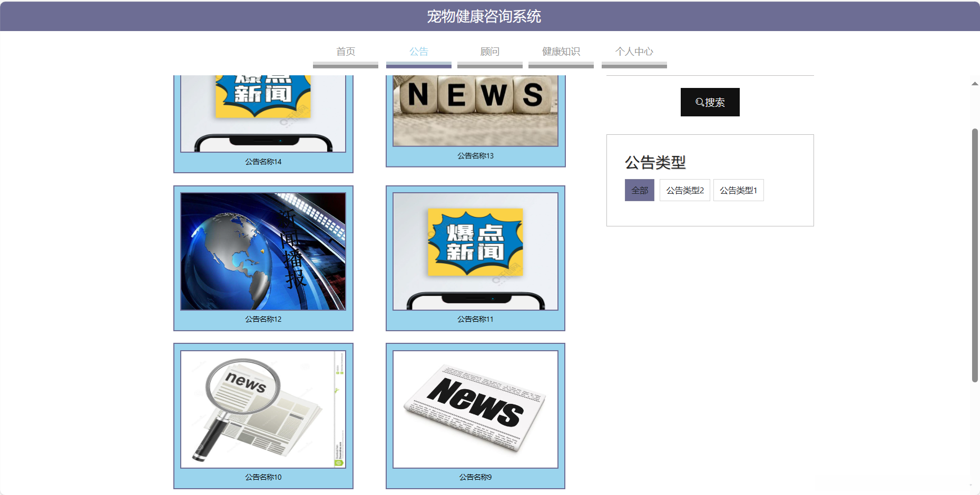Open the 健康知识 health knowledge page

560,51
